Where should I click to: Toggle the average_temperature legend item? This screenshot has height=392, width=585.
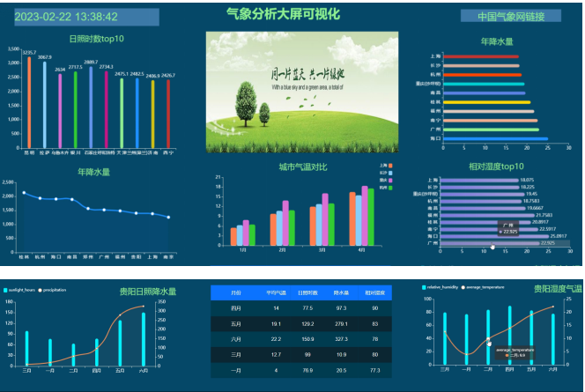[483, 287]
